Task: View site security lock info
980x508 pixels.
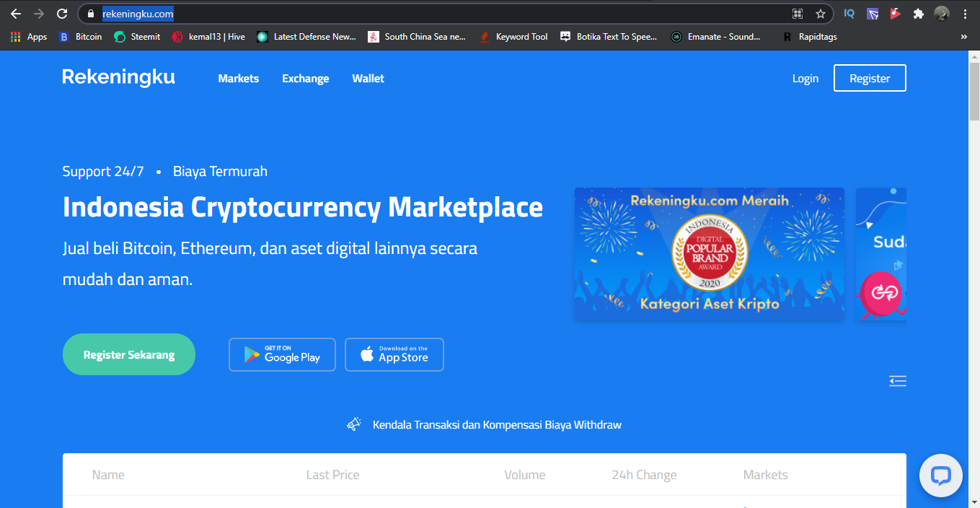Action: point(90,14)
